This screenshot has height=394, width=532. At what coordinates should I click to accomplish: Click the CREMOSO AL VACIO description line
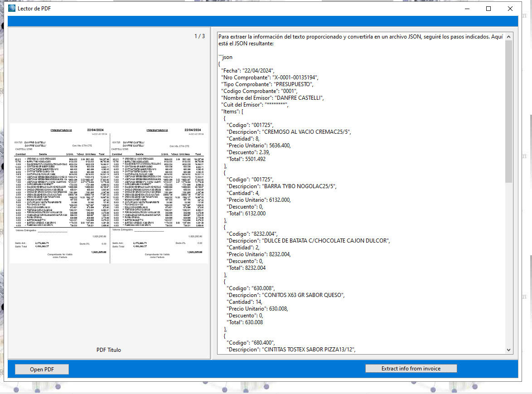coord(288,132)
